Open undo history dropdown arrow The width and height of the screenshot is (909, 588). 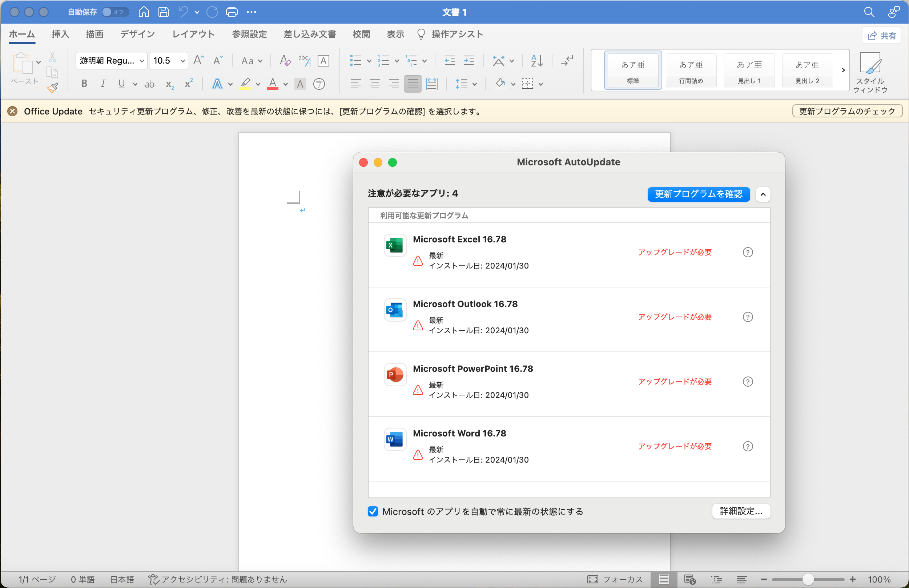pos(197,12)
